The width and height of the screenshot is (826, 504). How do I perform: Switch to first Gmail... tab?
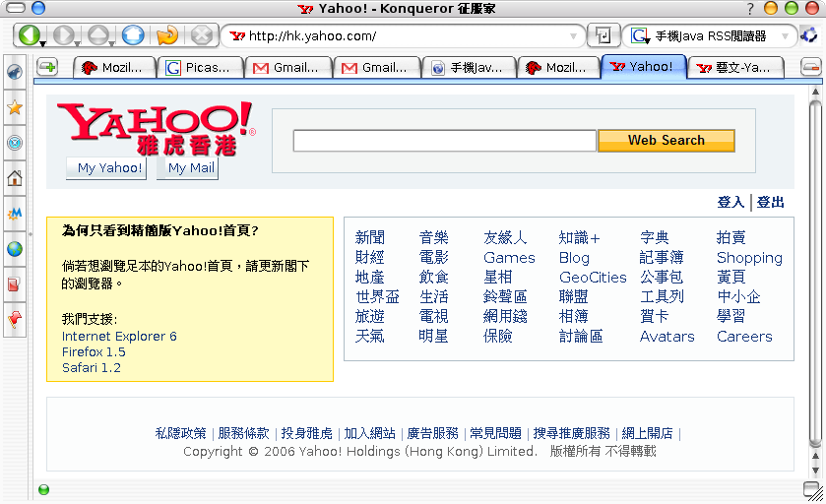click(x=288, y=67)
